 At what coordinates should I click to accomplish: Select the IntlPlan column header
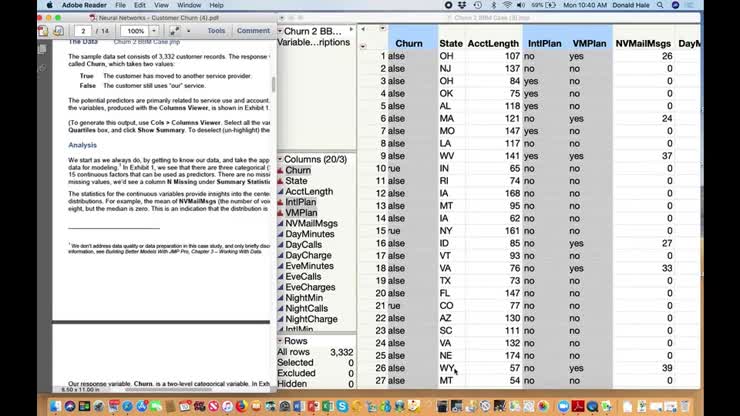(545, 43)
